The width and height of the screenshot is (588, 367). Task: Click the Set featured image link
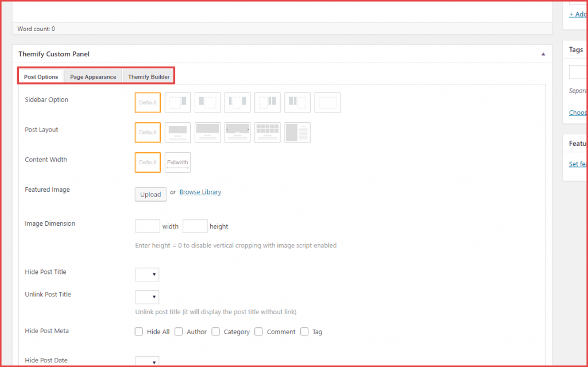click(x=578, y=164)
